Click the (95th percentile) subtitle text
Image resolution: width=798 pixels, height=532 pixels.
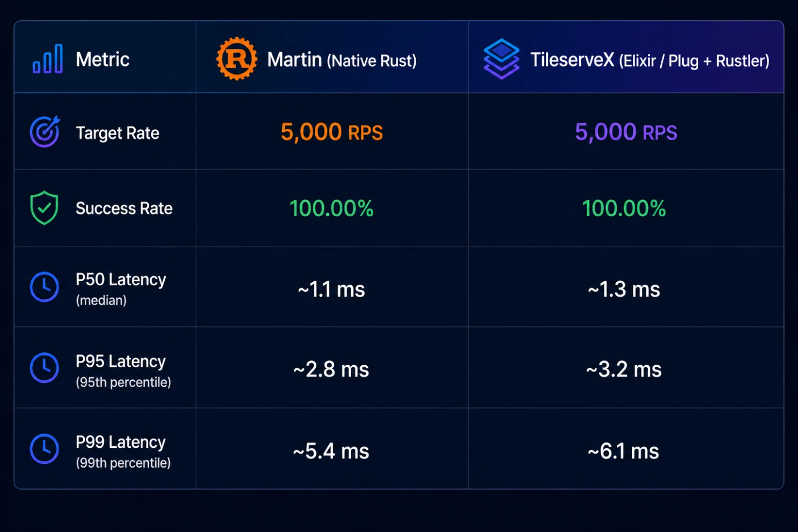pos(123,382)
